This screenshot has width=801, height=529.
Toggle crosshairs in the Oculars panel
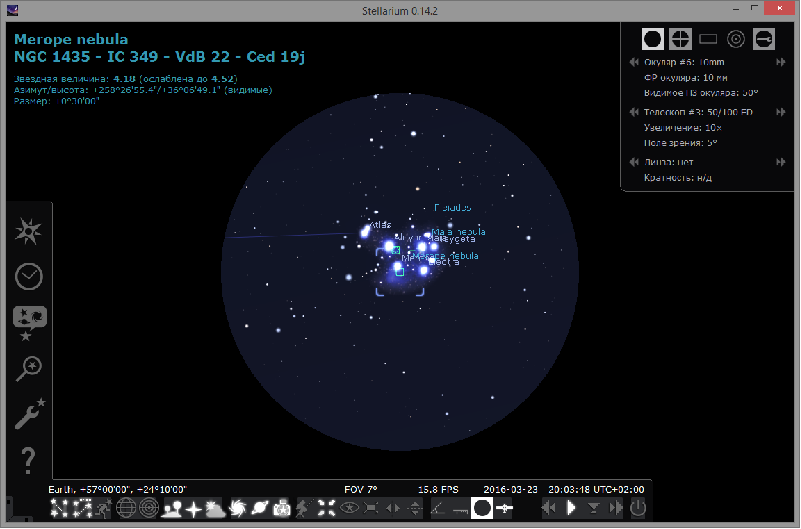tap(680, 39)
